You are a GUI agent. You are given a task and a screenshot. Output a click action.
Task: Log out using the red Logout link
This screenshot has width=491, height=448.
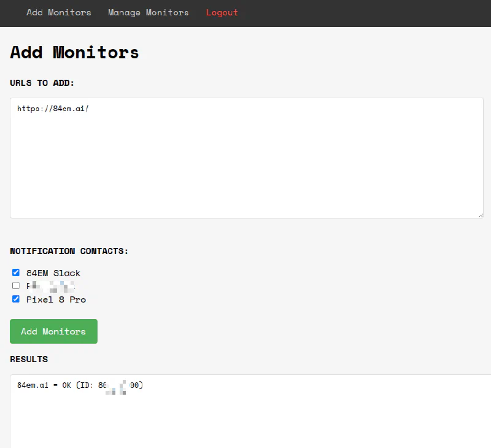tap(222, 12)
